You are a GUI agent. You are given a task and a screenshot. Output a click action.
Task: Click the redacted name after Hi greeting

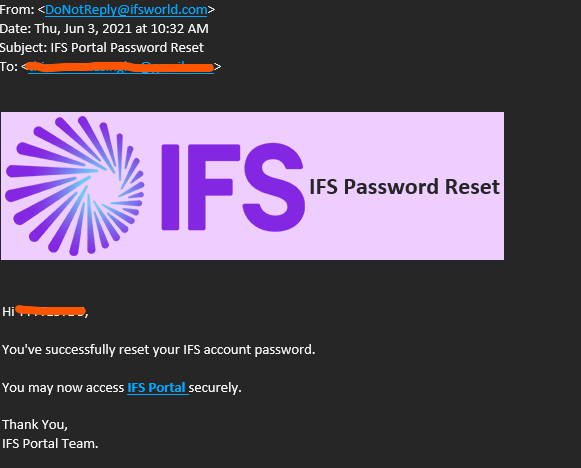[51, 311]
